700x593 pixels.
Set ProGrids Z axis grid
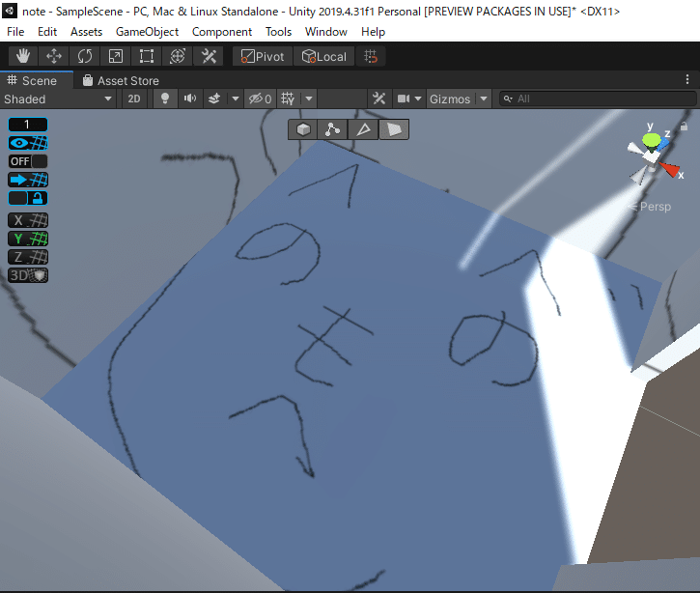coord(28,257)
